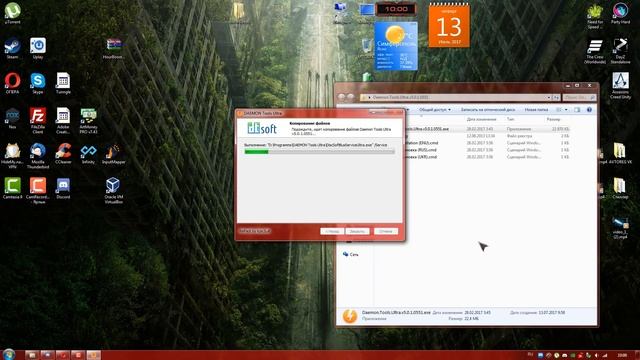Screen dimensions: 640x360
Task: Sort by the Тип column header
Action: pyautogui.click(x=511, y=119)
